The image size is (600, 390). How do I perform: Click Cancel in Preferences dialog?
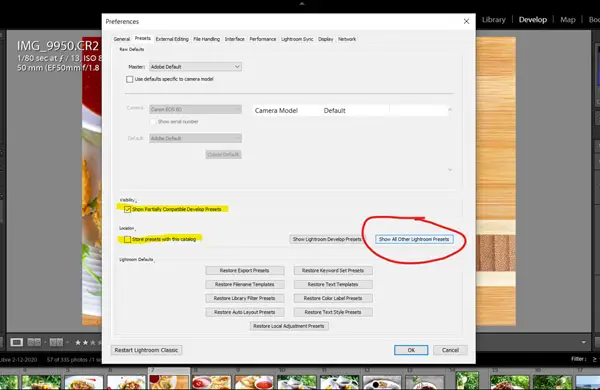pos(450,350)
